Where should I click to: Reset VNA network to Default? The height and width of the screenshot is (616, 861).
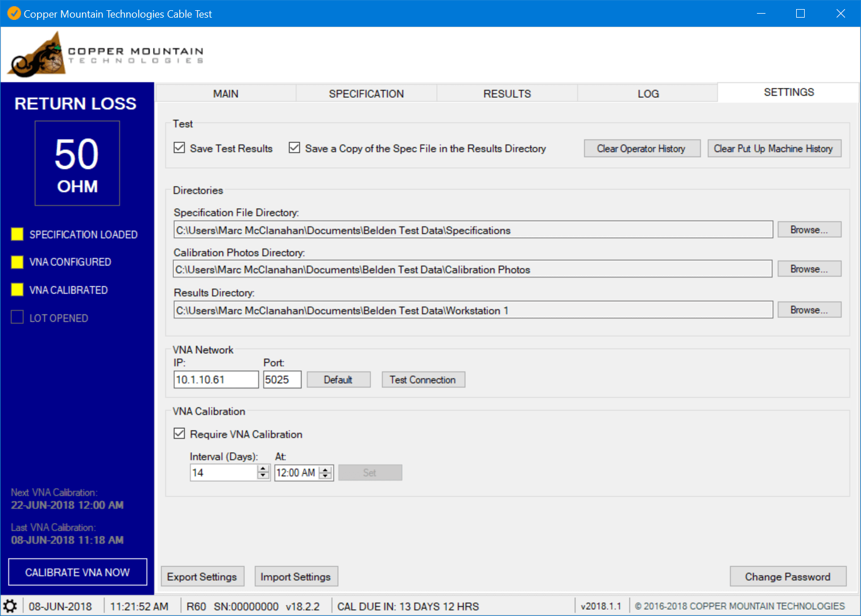coord(338,379)
